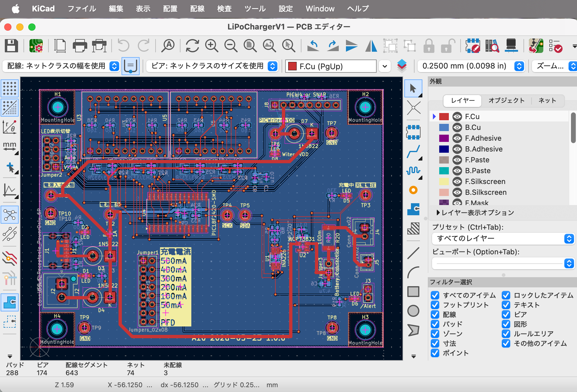Save the board with the floppy disk icon
The image size is (577, 392).
(x=11, y=46)
